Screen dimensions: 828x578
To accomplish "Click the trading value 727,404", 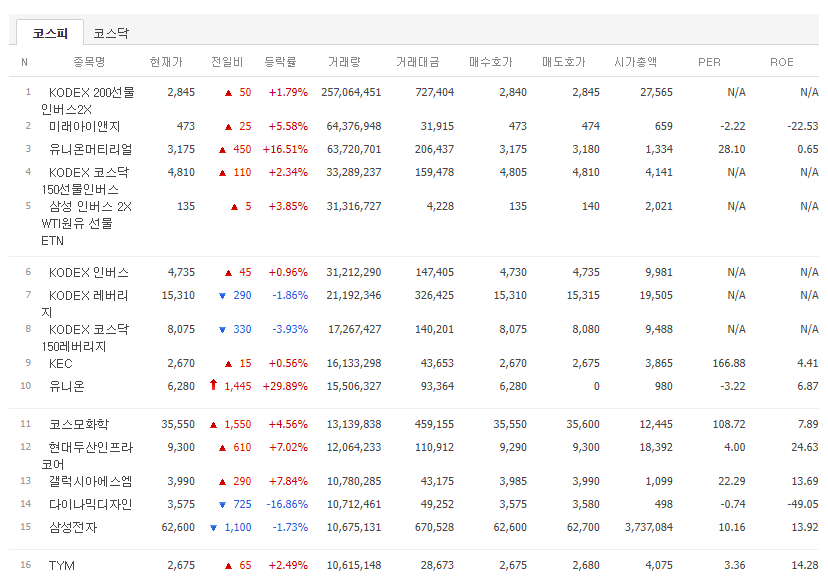I will click(434, 92).
